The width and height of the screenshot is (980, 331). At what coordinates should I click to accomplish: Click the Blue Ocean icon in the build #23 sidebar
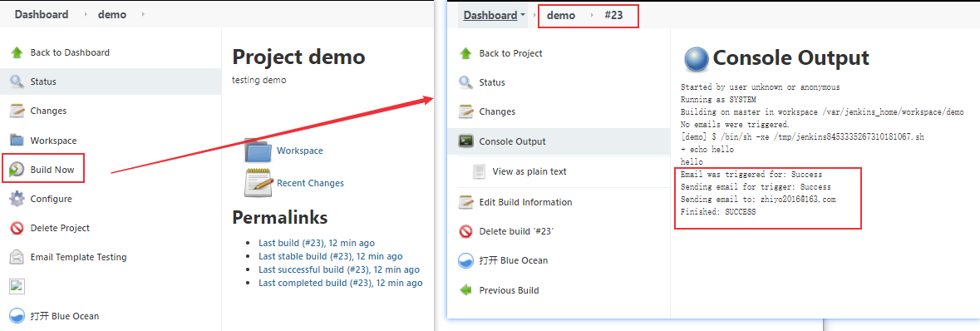pos(465,261)
